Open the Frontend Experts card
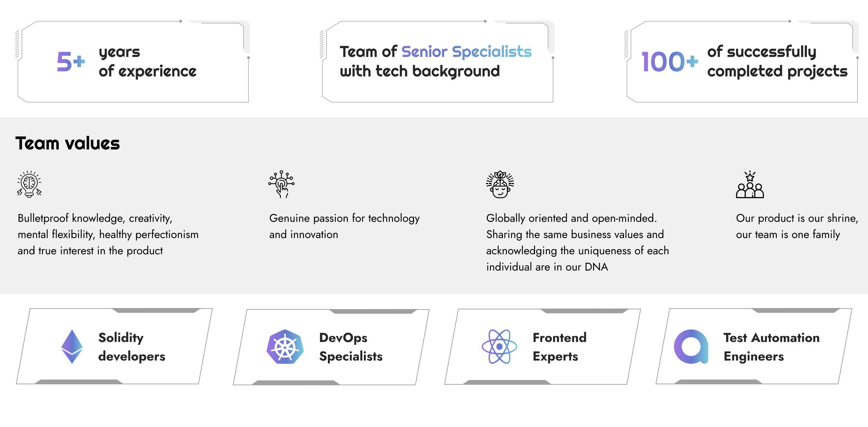868x427 pixels. (542, 347)
